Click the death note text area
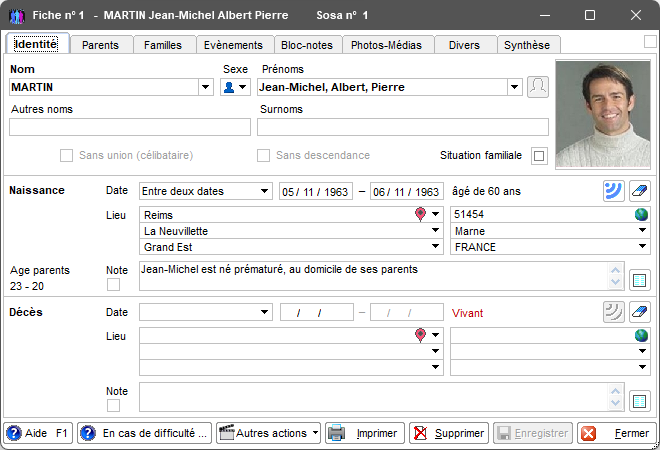Screen dimensions: 660x450 click(x=374, y=397)
